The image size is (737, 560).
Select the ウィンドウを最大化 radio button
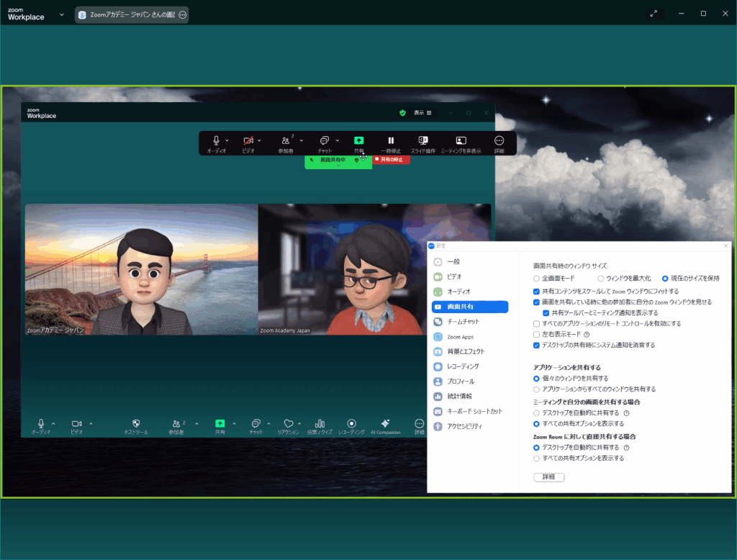point(601,278)
